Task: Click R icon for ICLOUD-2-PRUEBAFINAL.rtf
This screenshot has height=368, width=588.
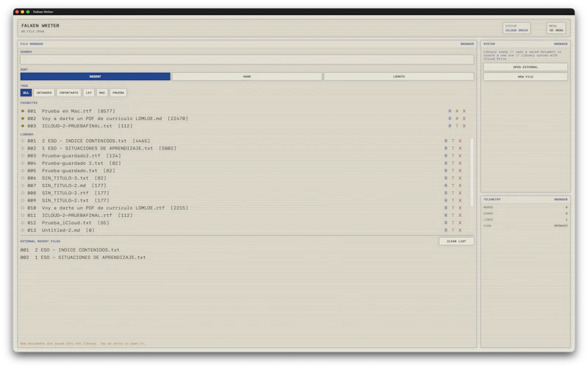Action: (x=446, y=215)
